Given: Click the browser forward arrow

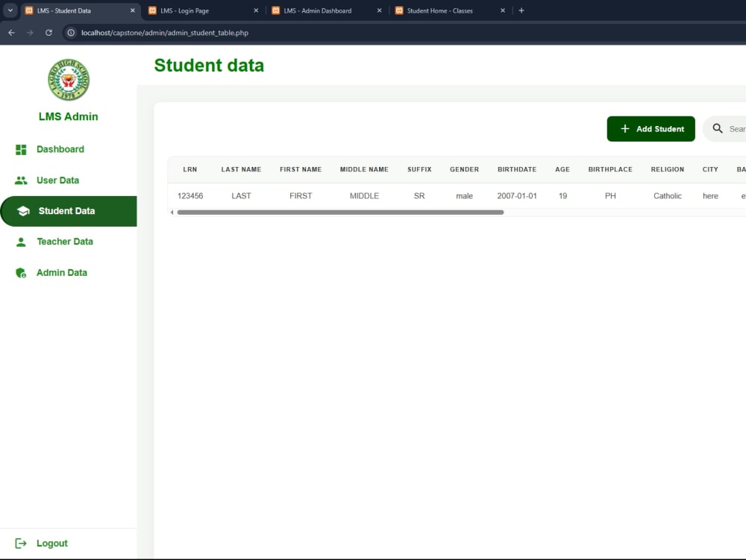Looking at the screenshot, I should pyautogui.click(x=30, y=33).
